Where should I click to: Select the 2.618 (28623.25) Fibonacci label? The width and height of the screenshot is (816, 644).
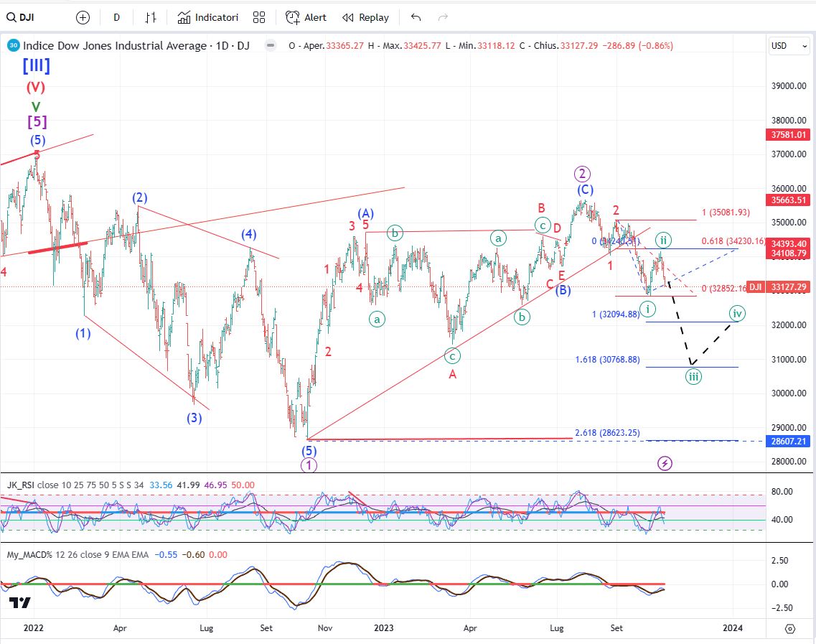tap(607, 433)
